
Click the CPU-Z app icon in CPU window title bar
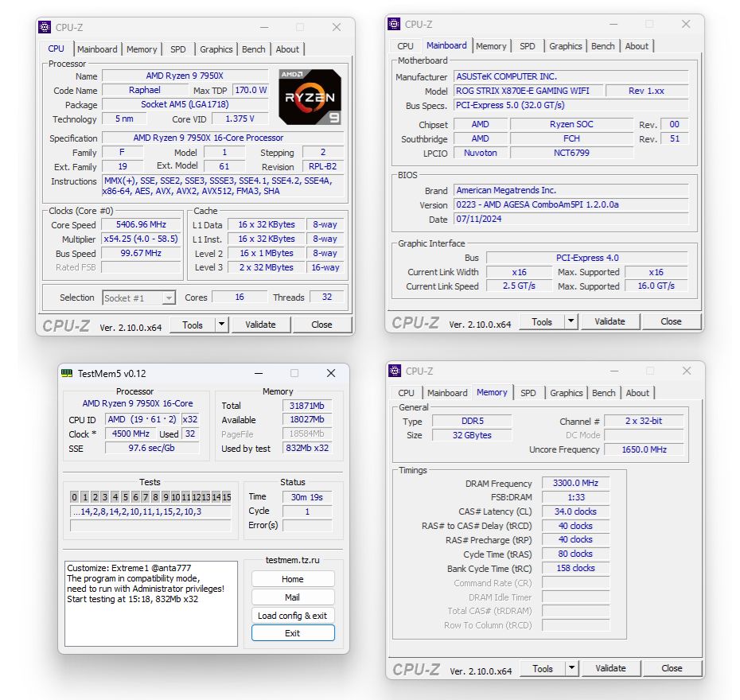click(x=45, y=27)
